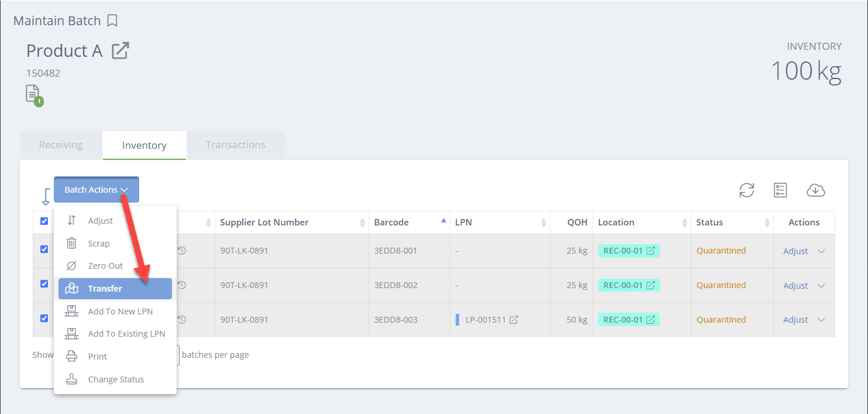Open the column selection checklist icon
Screen dimensions: 868x414
pyautogui.click(x=780, y=190)
